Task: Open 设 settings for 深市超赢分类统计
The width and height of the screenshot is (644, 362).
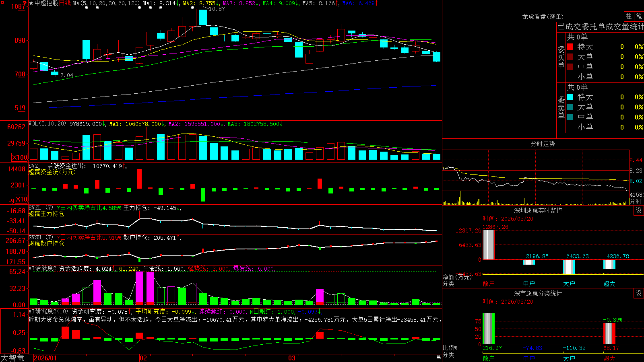Action: [x=639, y=293]
